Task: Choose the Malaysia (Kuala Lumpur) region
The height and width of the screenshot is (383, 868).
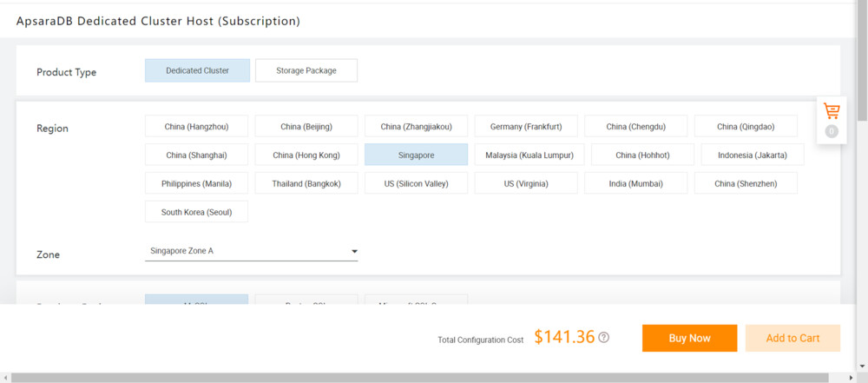Action: point(526,155)
